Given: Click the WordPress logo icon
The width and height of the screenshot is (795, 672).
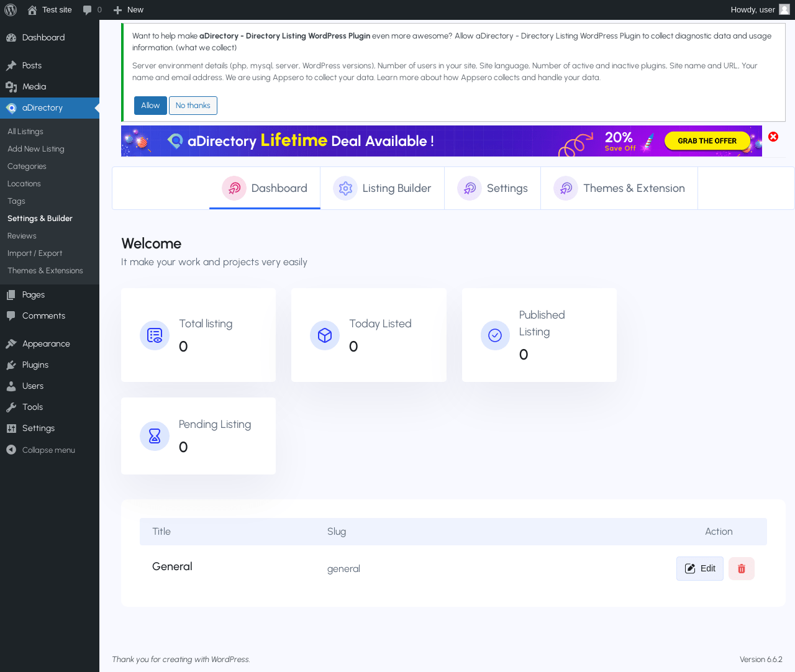Looking at the screenshot, I should pyautogui.click(x=11, y=10).
